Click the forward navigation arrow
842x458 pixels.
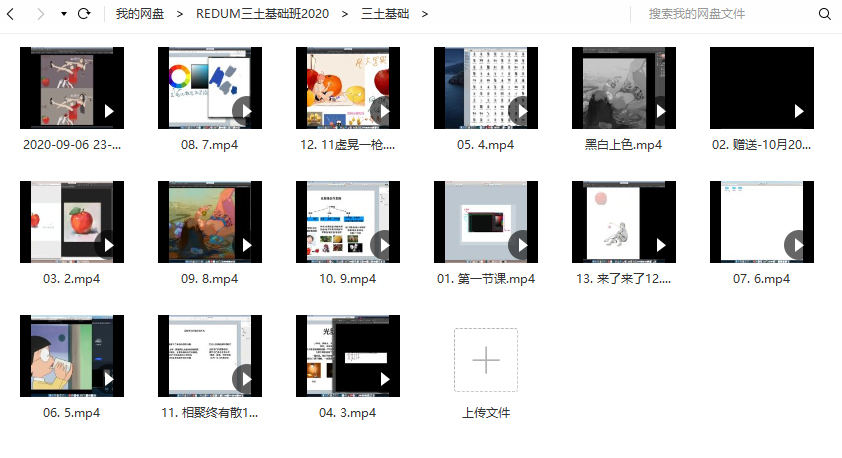40,14
